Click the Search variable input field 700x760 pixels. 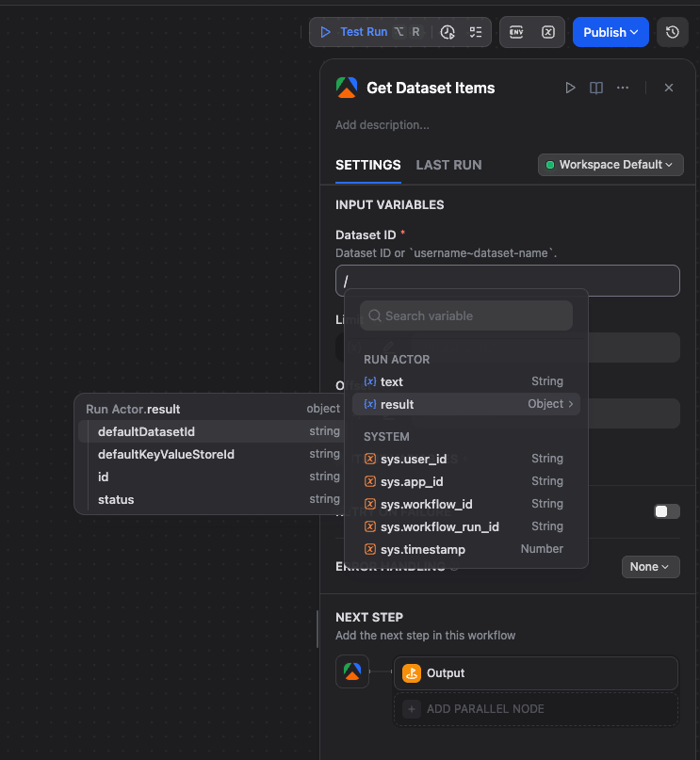point(465,315)
